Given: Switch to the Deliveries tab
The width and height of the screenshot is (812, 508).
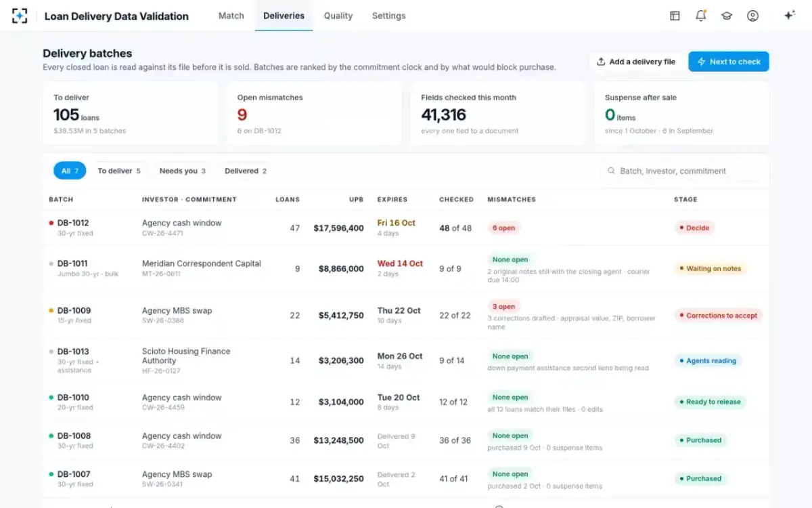Looking at the screenshot, I should tap(284, 16).
